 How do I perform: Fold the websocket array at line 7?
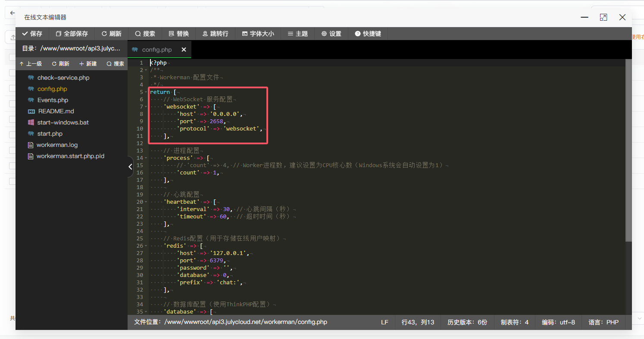pos(147,107)
